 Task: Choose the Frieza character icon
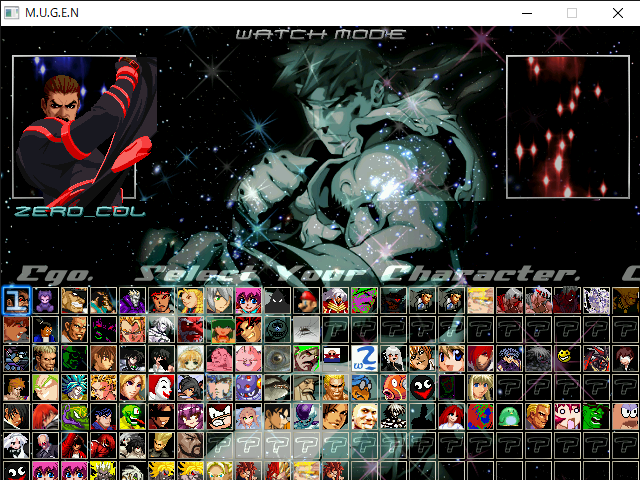[x=306, y=417]
